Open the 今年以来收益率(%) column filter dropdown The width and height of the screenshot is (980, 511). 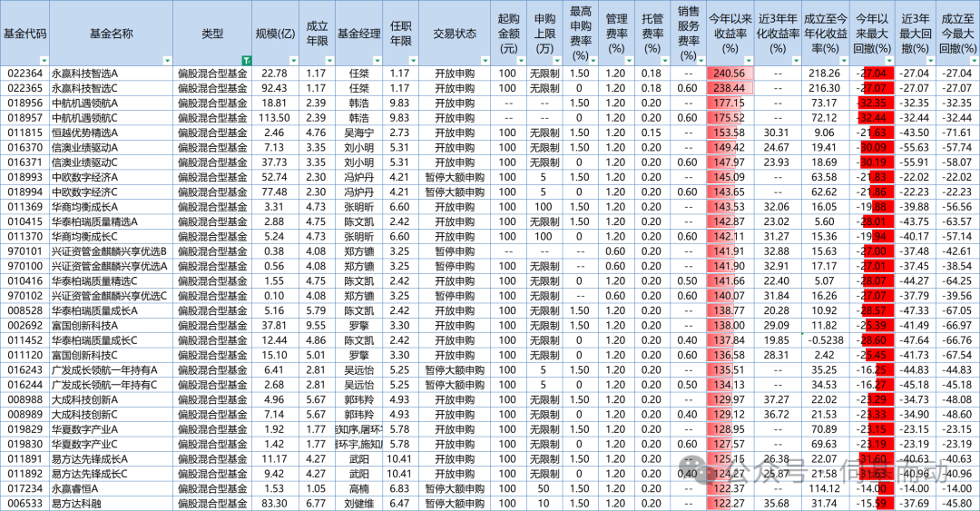[748, 61]
